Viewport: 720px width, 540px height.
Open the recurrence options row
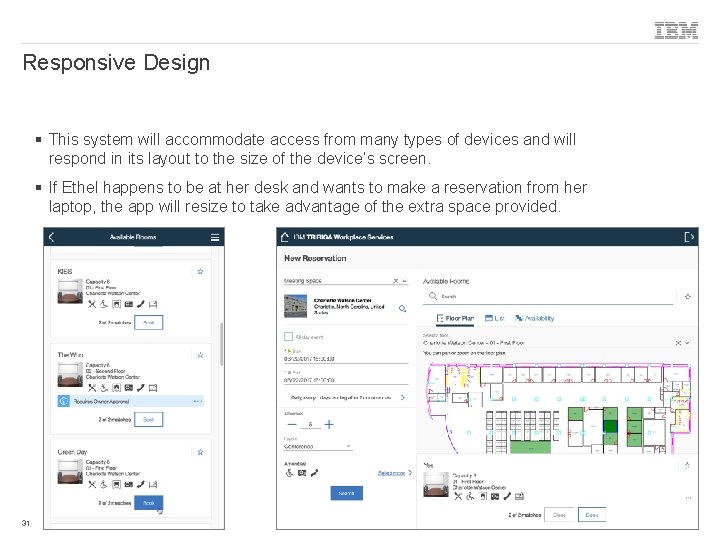click(x=346, y=397)
